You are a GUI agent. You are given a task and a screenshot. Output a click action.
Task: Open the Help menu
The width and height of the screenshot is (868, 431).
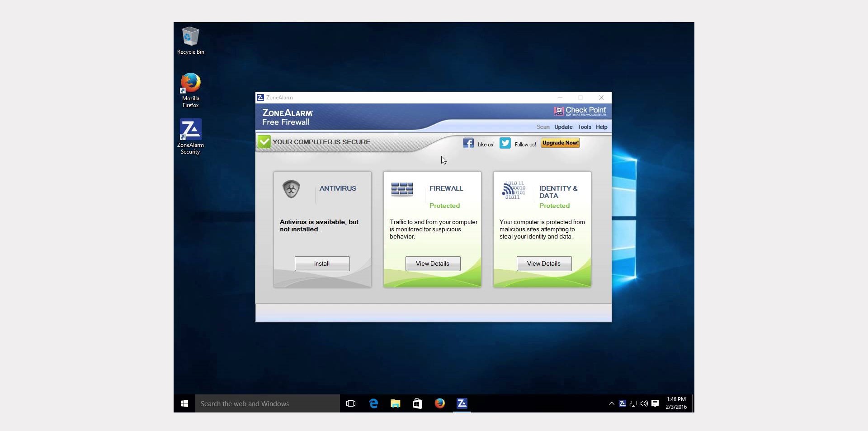click(x=601, y=127)
